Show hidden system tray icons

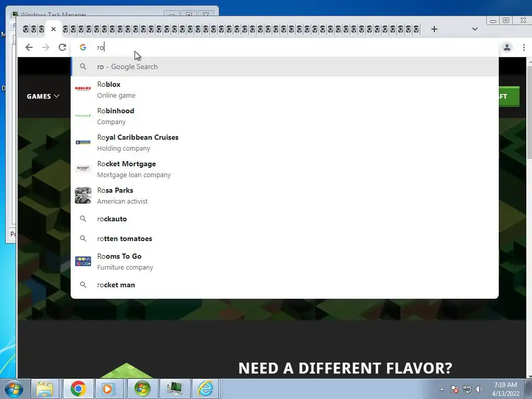click(x=442, y=389)
